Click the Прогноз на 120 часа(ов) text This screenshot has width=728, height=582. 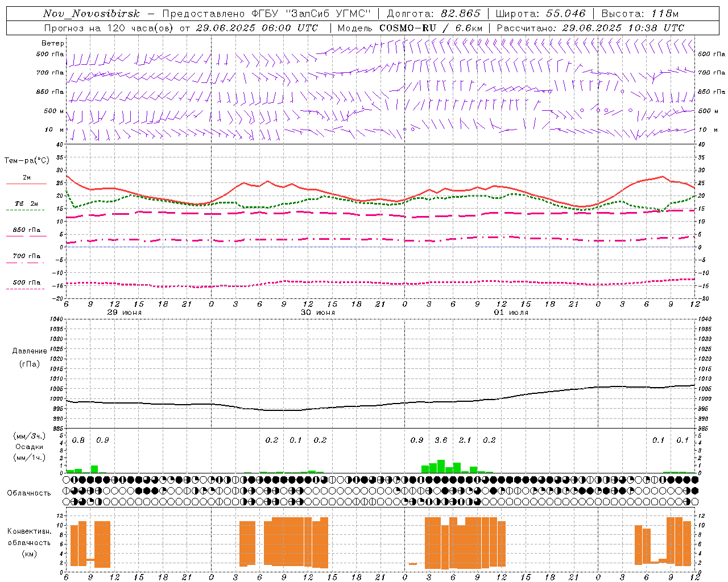[x=109, y=28]
